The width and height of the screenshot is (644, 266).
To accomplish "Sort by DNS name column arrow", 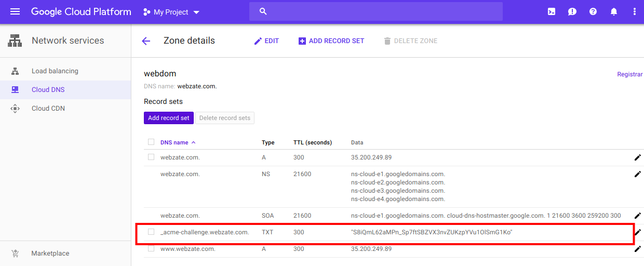I will pos(194,142).
